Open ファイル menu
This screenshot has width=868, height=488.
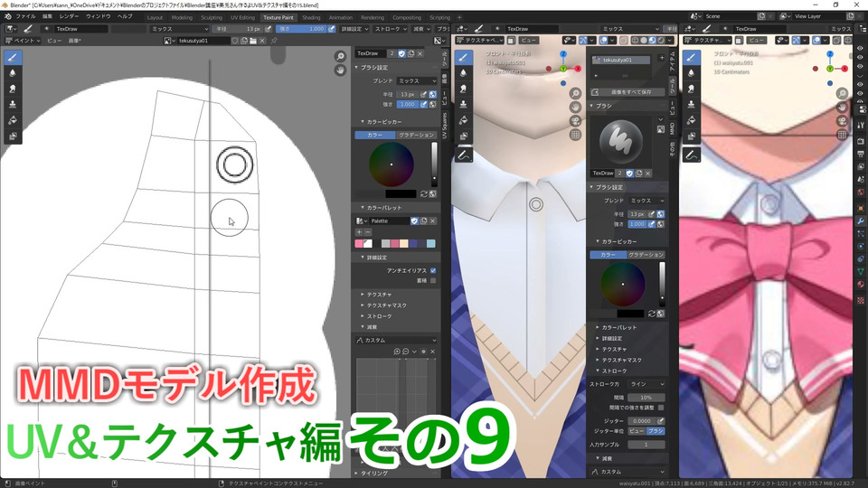point(25,16)
